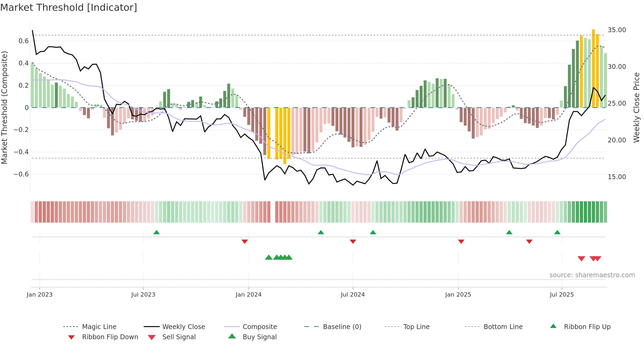Toggle the Ribbon Flip Down legend entry

point(103,337)
